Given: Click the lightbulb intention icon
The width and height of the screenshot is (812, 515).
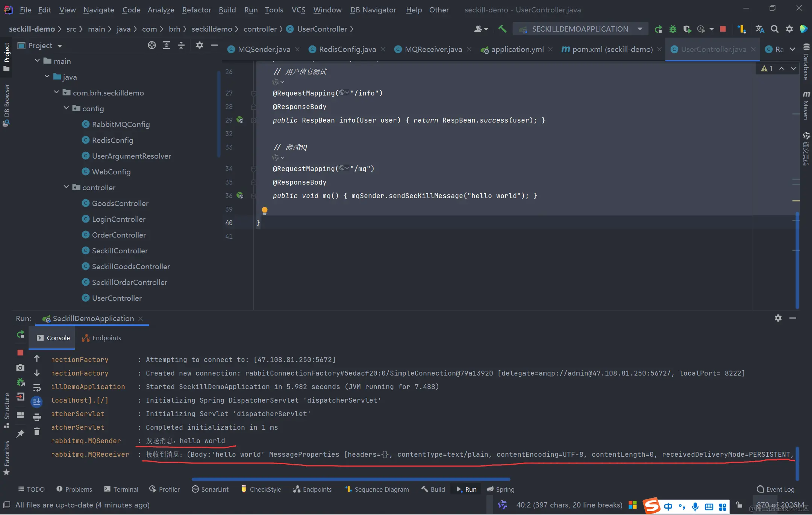Looking at the screenshot, I should click(265, 211).
